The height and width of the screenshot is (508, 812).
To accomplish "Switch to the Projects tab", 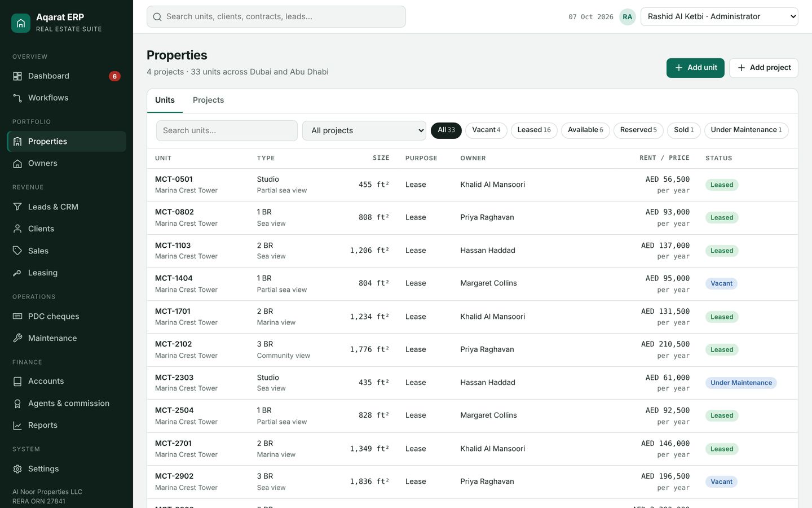I will point(208,100).
